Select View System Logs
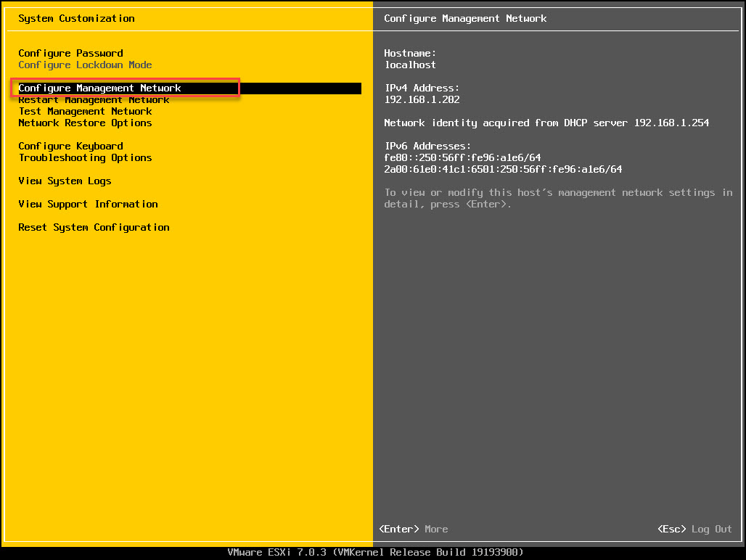The image size is (746, 560). [65, 181]
